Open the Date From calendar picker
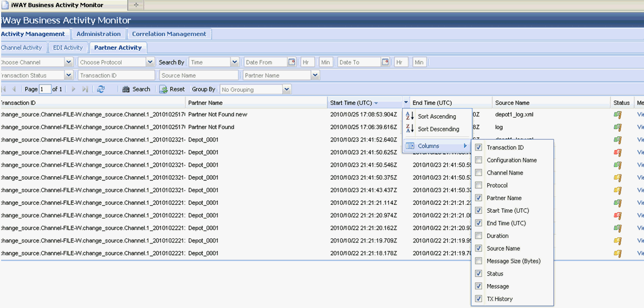 point(291,62)
